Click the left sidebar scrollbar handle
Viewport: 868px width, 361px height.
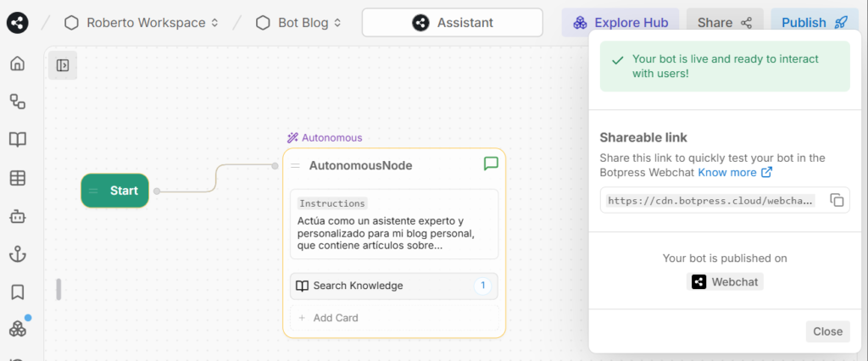pos(58,289)
